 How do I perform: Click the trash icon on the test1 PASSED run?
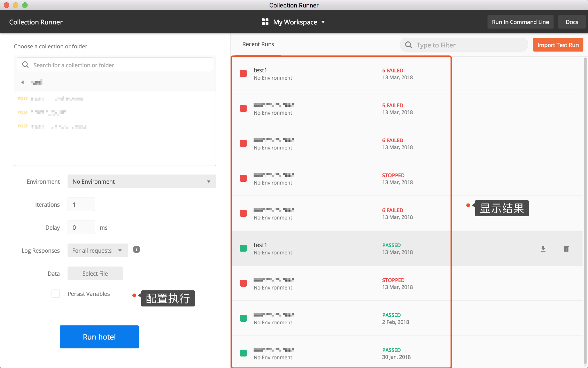coord(566,249)
